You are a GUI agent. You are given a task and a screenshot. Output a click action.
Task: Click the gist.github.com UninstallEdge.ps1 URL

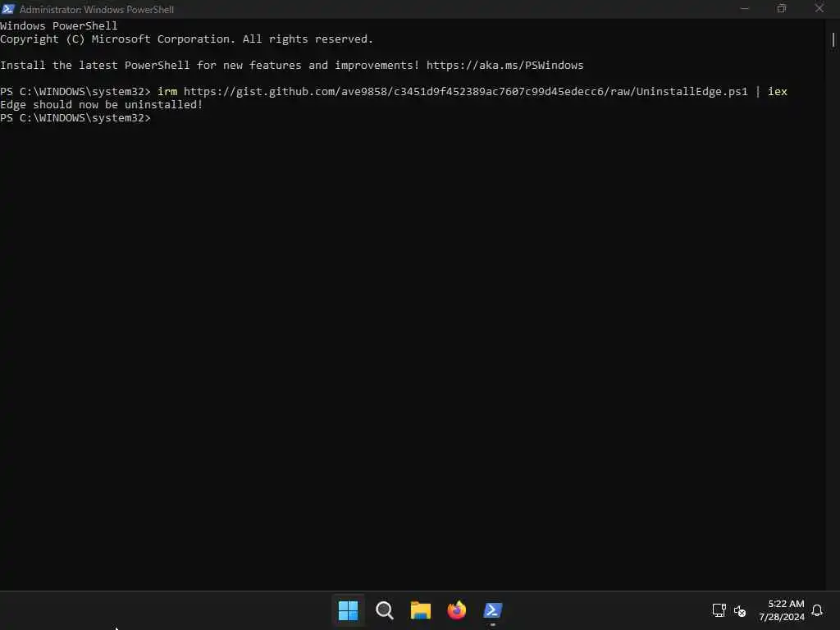pyautogui.click(x=466, y=92)
